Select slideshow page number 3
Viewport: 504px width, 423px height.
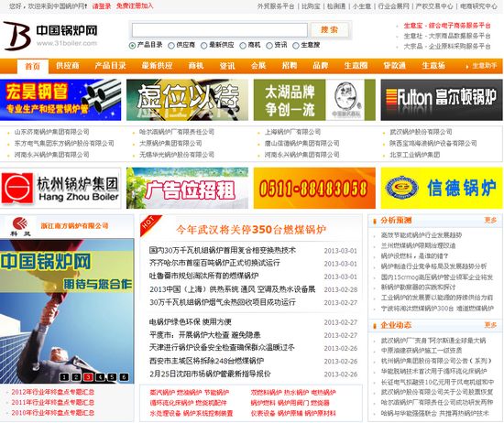tap(88, 376)
